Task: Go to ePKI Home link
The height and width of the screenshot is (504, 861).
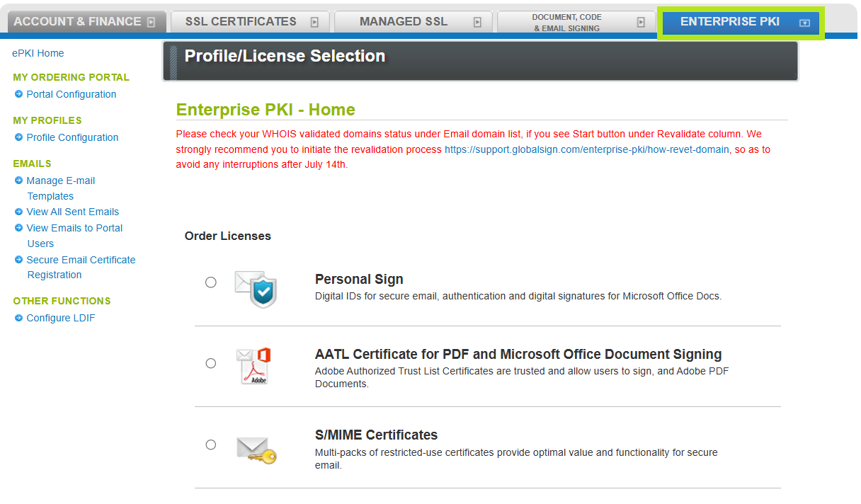Action: coord(38,53)
